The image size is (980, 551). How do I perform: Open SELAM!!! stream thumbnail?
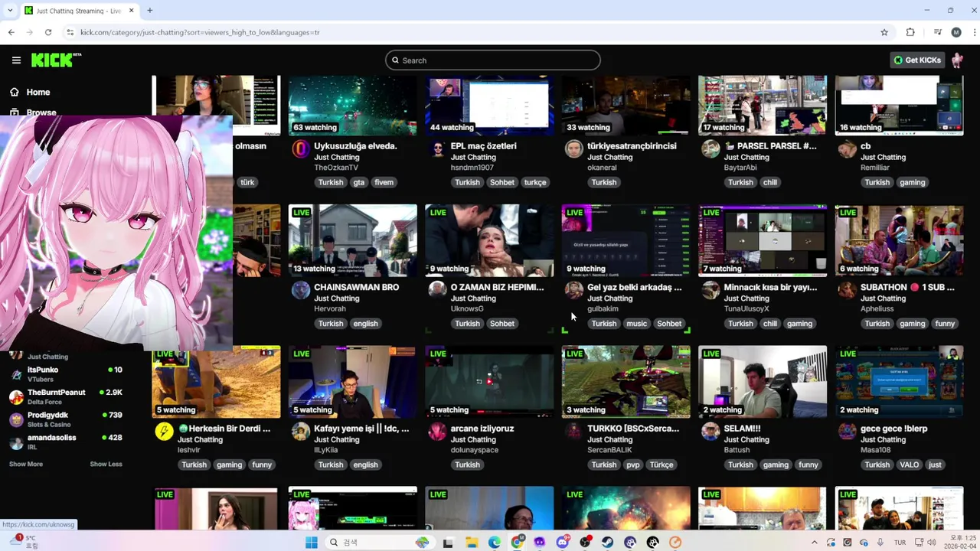tap(763, 381)
